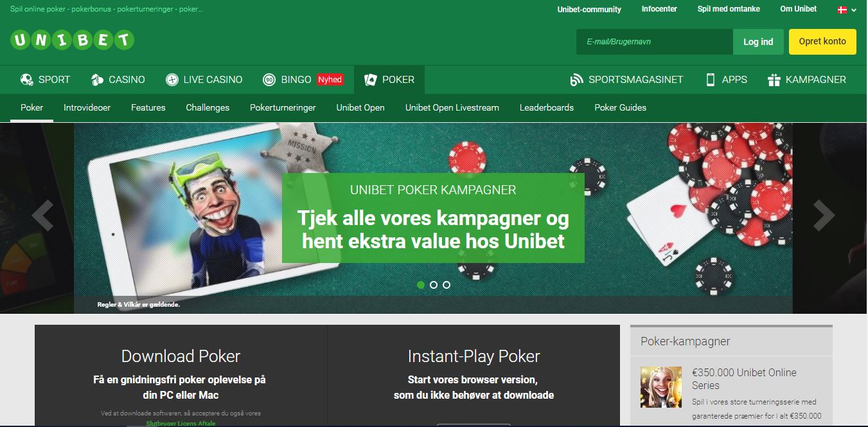Select the Live Casino roulette icon
The width and height of the screenshot is (868, 427).
[172, 80]
